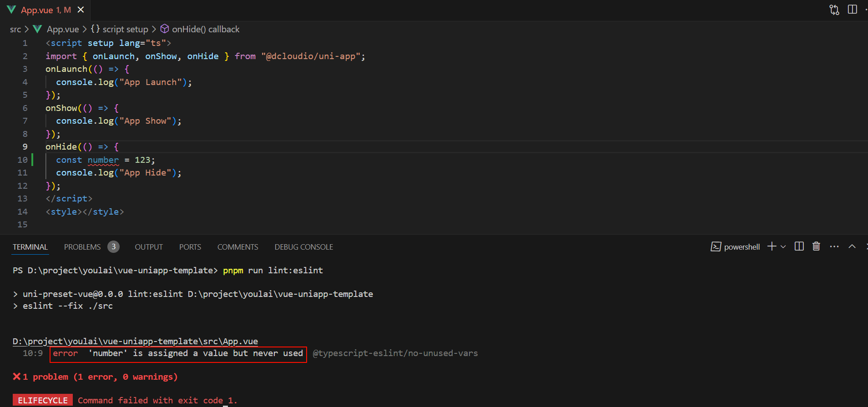The image size is (868, 407).
Task: Split the editor to the right
Action: pyautogui.click(x=853, y=10)
